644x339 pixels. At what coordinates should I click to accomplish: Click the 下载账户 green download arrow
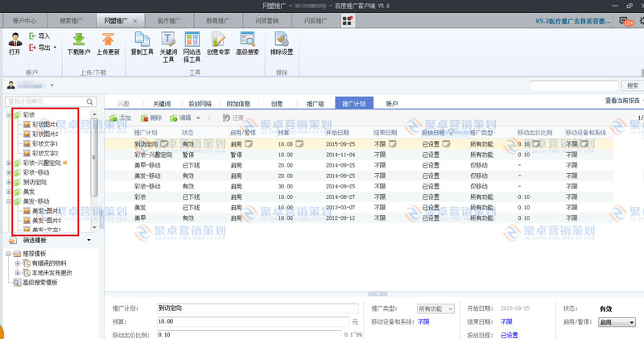pos(78,39)
